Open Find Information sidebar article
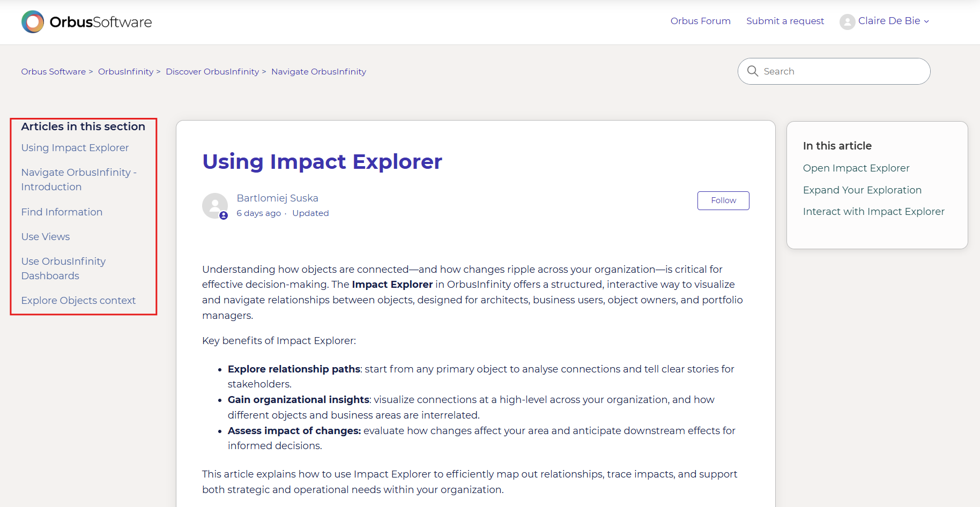This screenshot has width=980, height=507. click(62, 212)
